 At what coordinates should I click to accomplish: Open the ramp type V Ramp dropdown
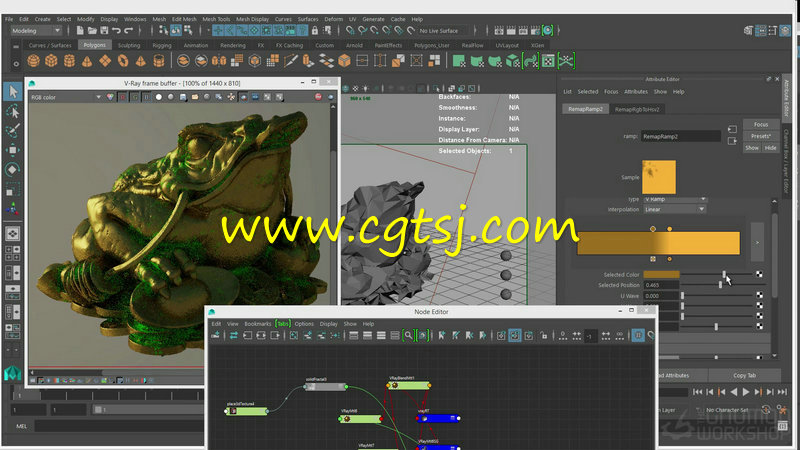(674, 199)
